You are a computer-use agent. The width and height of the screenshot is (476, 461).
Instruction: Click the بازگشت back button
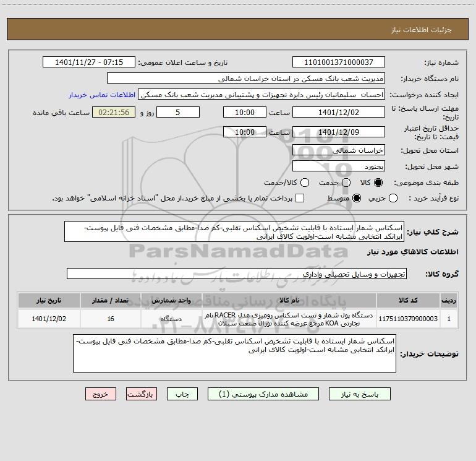142,394
